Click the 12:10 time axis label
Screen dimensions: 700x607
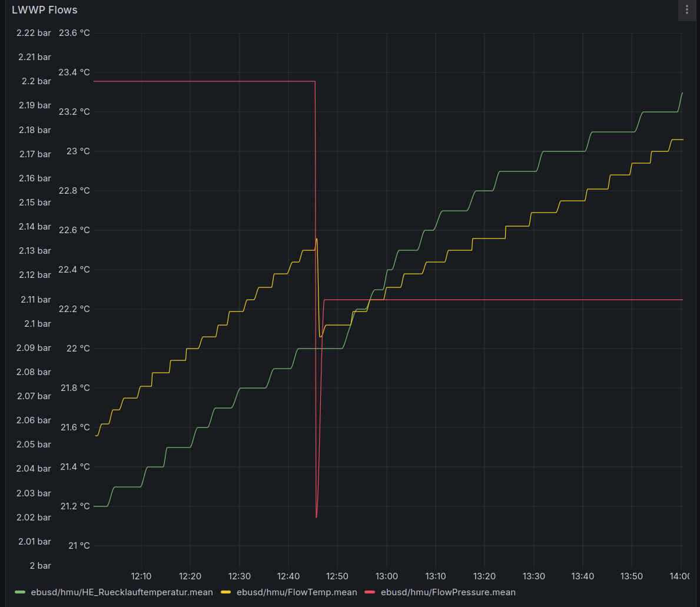[x=141, y=576]
